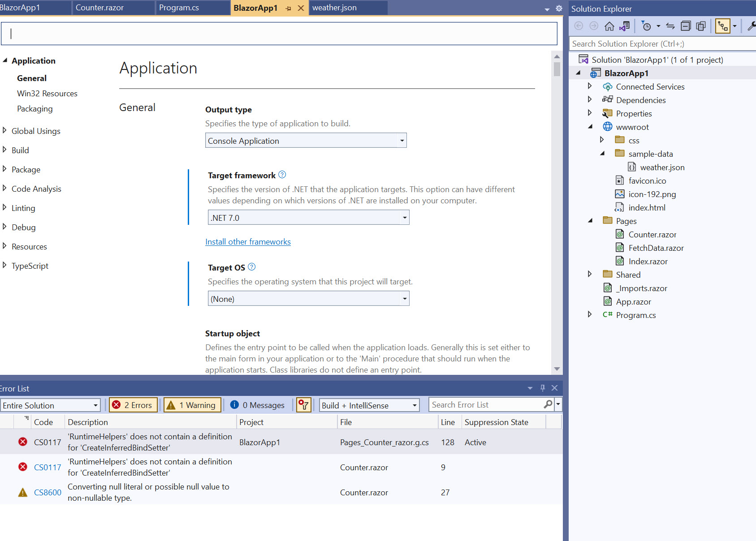Switch between solutions and folder views icon
The height and width of the screenshot is (541, 756).
coord(624,26)
